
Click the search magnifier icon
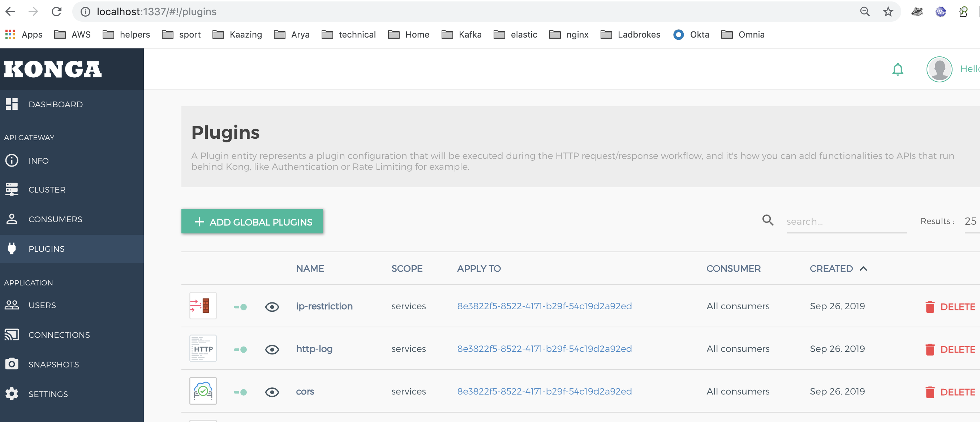click(768, 220)
